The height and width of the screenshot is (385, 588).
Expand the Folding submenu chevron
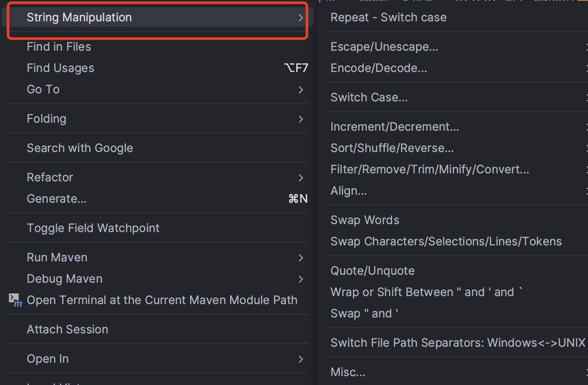[301, 119]
